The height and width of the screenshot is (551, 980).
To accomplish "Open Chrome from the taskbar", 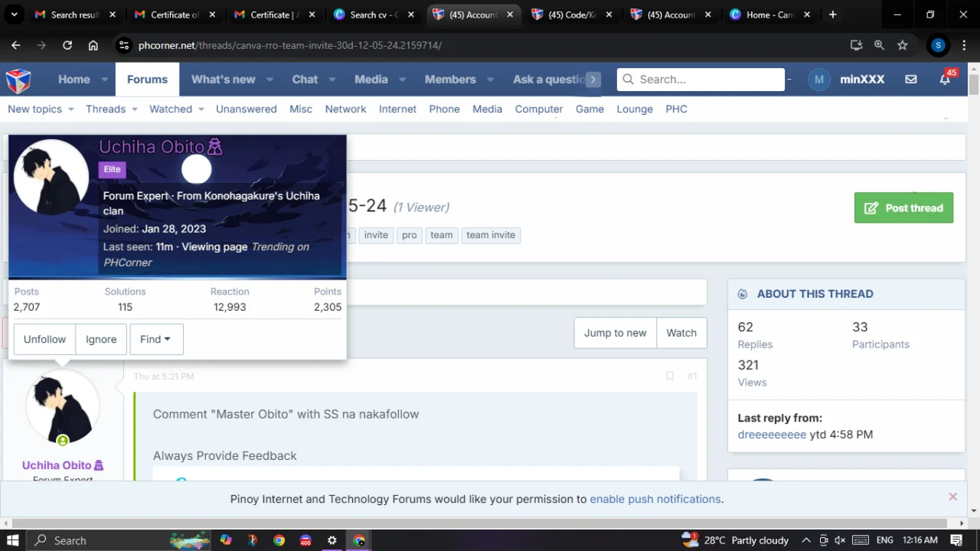I will [279, 540].
